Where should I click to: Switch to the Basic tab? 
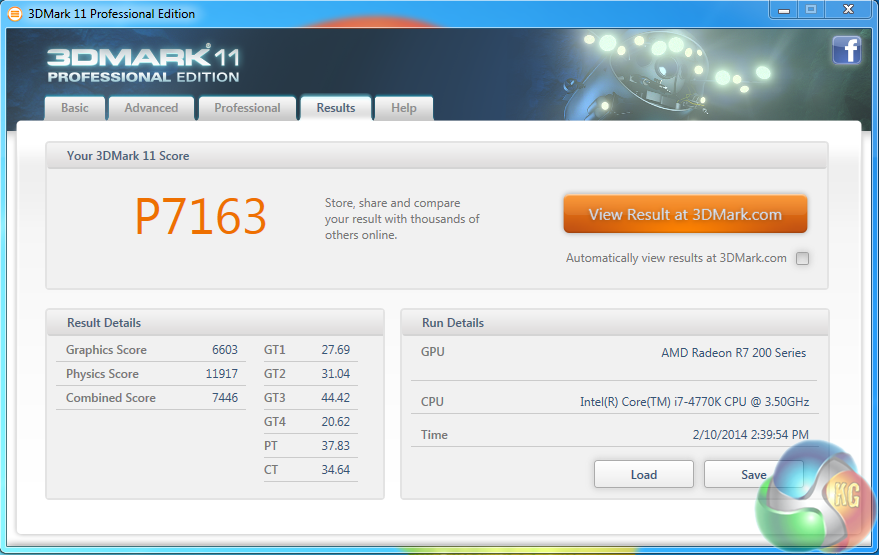(x=75, y=108)
